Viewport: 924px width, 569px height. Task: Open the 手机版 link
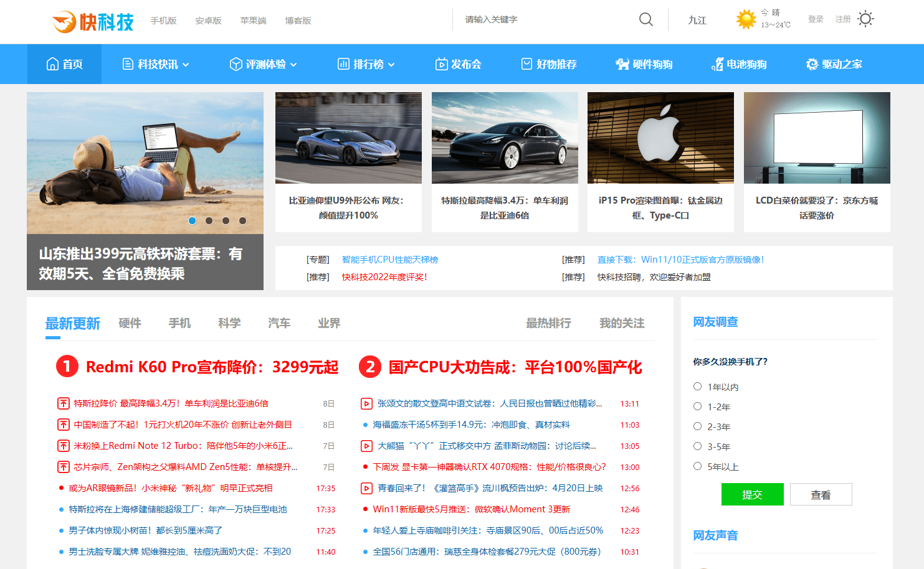(x=164, y=21)
